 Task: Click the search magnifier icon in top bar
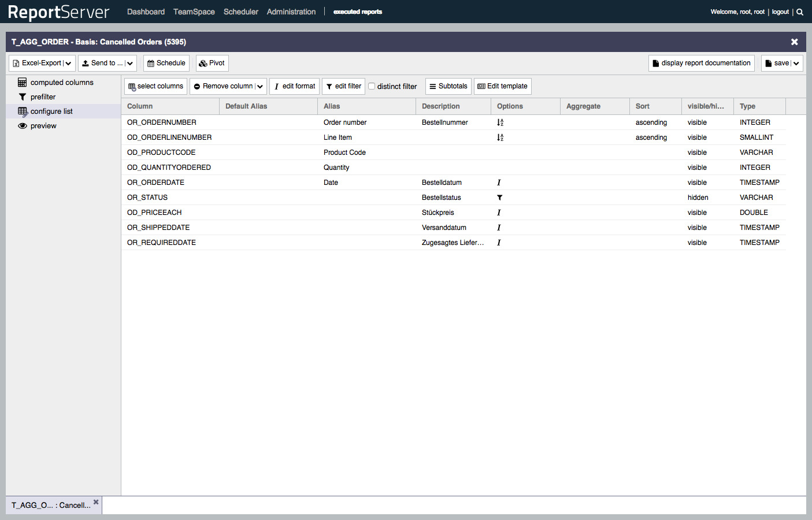pyautogui.click(x=800, y=12)
